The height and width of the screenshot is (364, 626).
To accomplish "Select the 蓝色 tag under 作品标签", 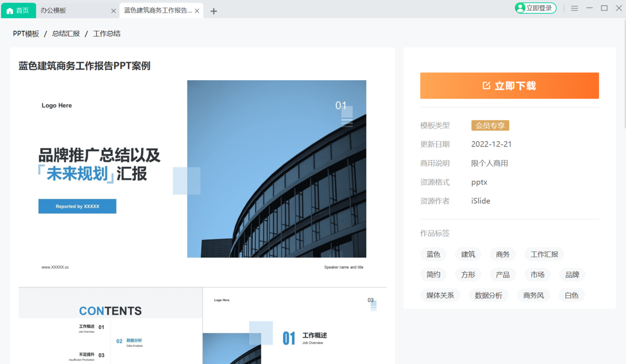I will pos(433,254).
